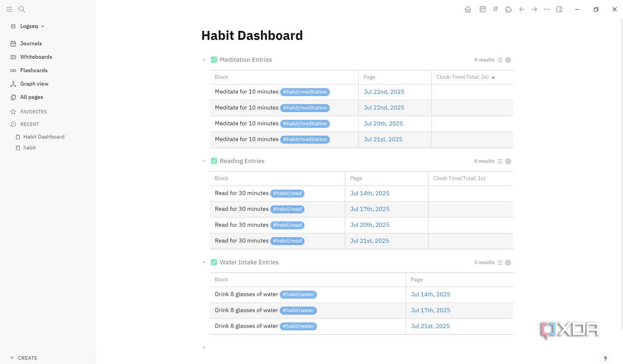The image size is (623, 364).
Task: Click the table view icon beside Reading Entries results
Action: (500, 161)
